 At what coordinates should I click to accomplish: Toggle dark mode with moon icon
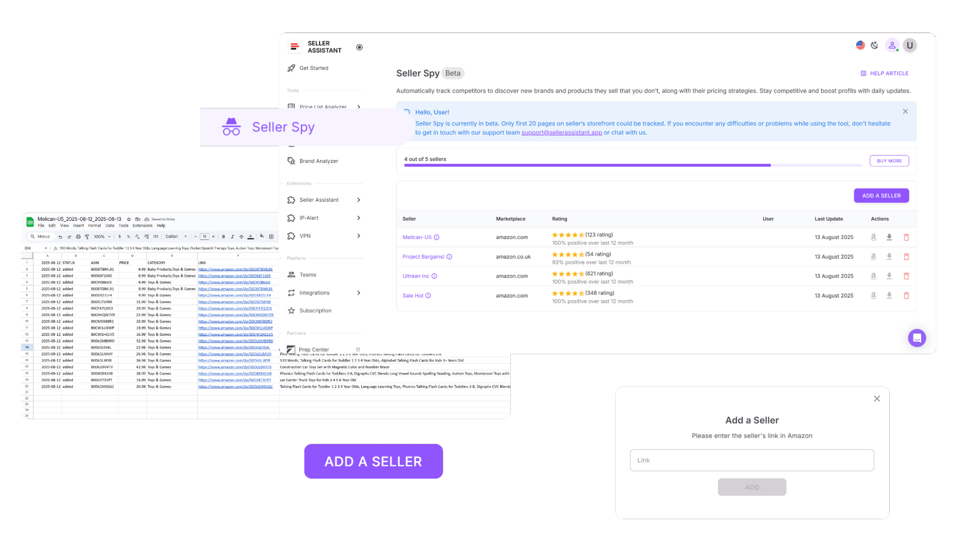point(875,45)
